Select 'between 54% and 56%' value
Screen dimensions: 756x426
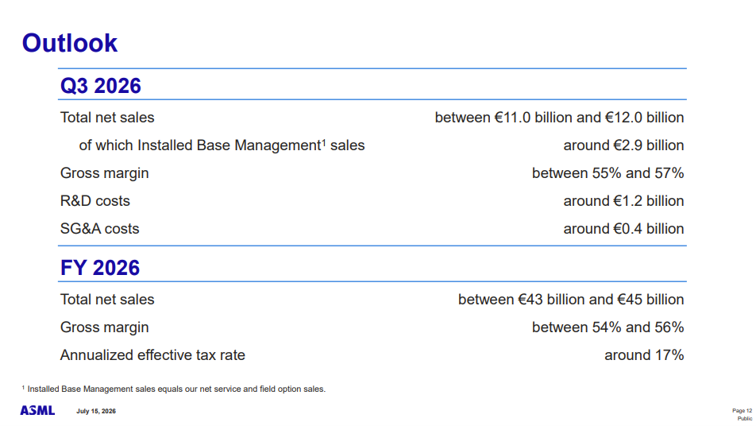pos(608,328)
